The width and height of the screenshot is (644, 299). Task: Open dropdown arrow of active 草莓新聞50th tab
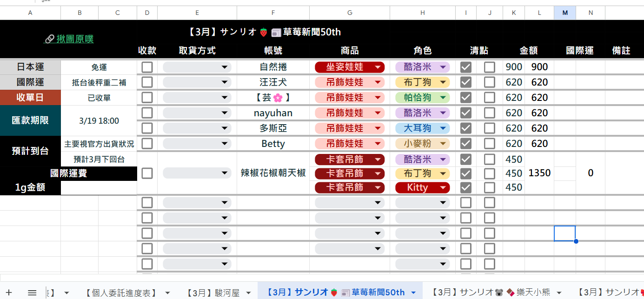(413, 293)
